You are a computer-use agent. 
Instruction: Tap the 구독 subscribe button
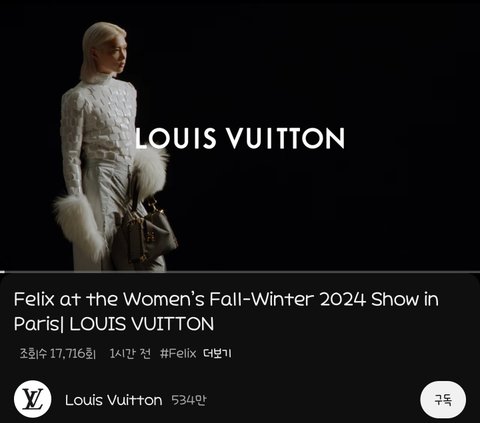pos(443,399)
